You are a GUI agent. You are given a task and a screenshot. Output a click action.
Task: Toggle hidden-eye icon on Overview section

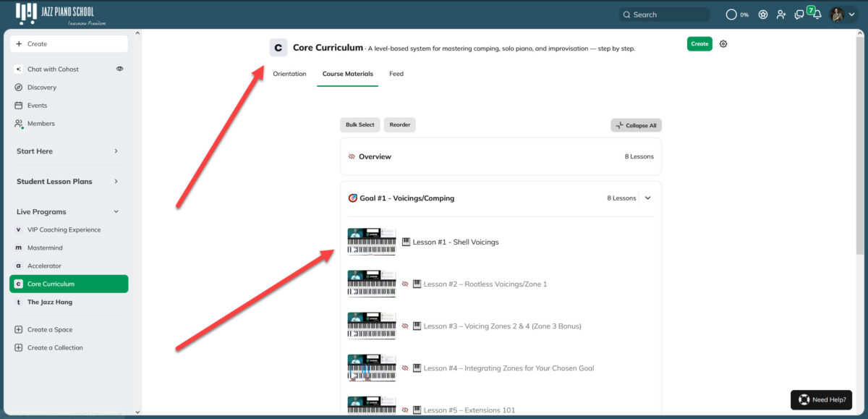352,156
